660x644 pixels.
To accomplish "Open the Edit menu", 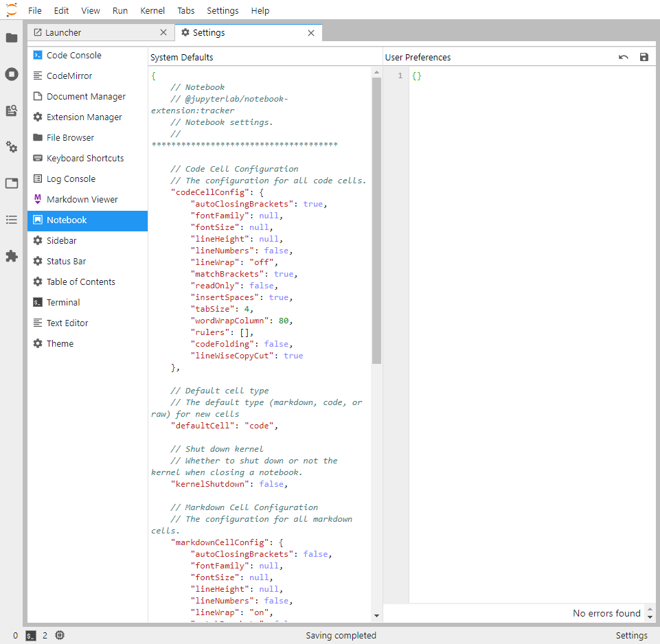I will click(x=61, y=10).
